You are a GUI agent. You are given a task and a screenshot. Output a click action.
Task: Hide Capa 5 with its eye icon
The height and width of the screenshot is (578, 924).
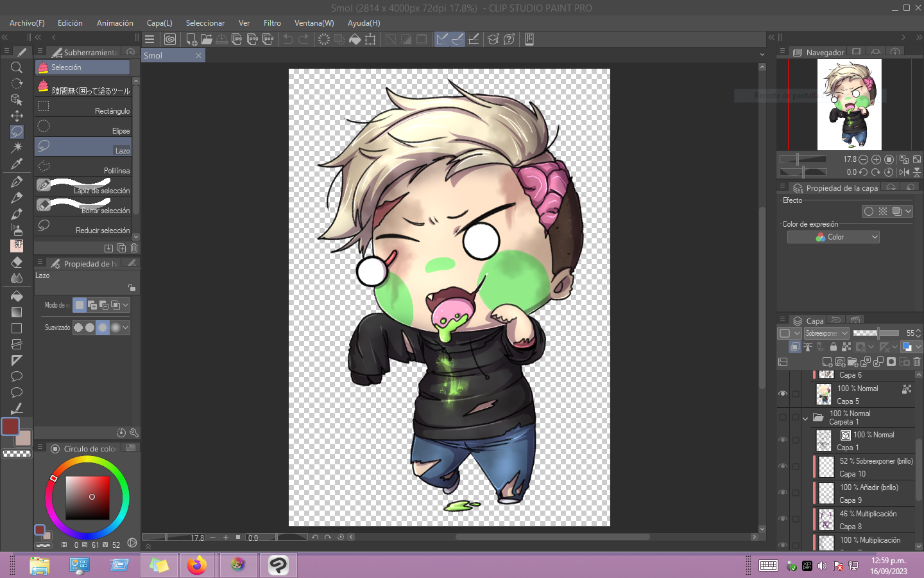tap(783, 394)
